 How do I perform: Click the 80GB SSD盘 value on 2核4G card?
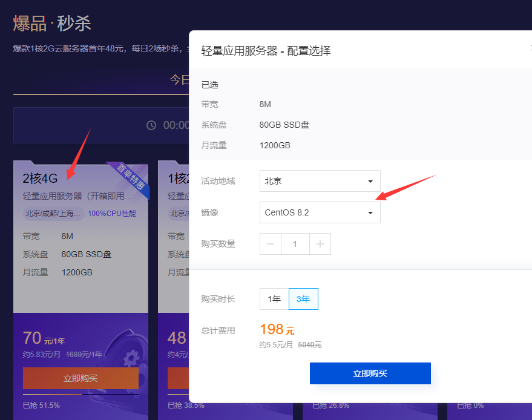click(x=86, y=254)
